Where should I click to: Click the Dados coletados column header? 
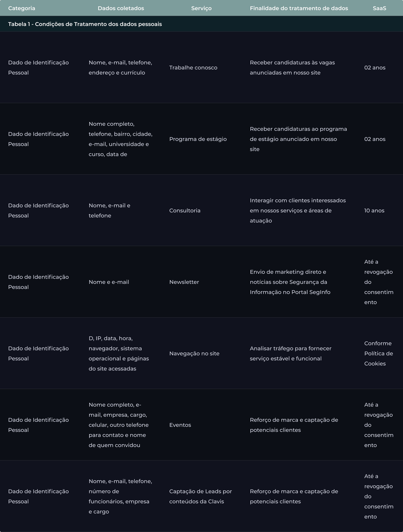121,8
